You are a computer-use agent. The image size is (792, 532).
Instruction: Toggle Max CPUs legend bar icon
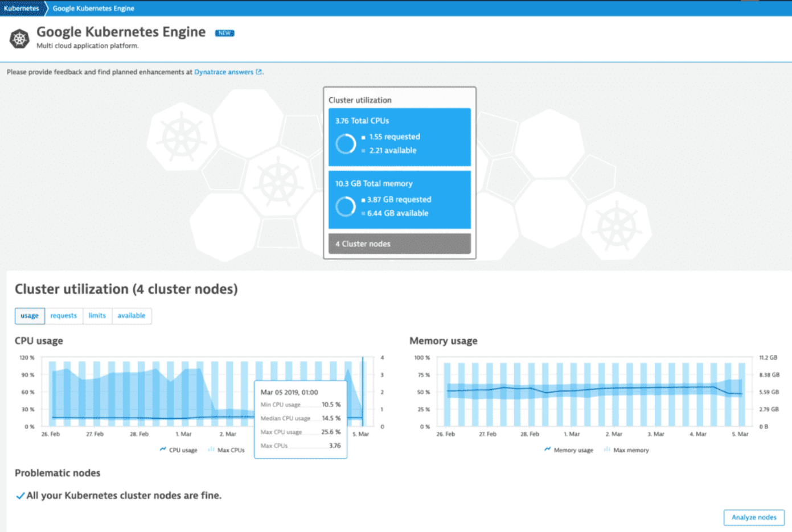click(x=211, y=449)
